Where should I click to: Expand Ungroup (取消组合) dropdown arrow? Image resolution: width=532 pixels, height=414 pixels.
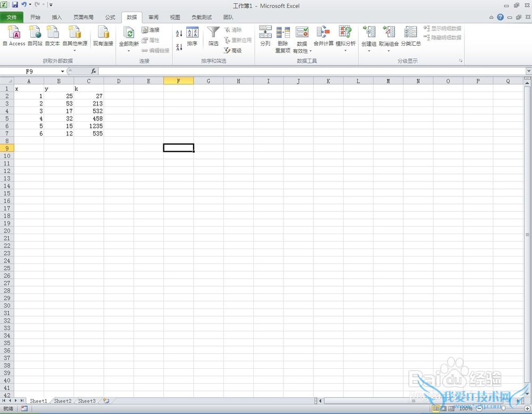[x=388, y=51]
